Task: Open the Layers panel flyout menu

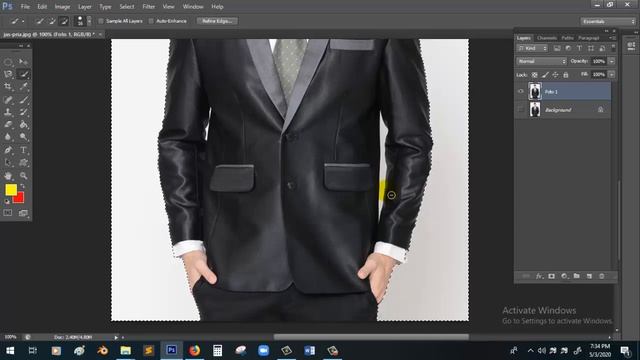Action: click(x=612, y=38)
